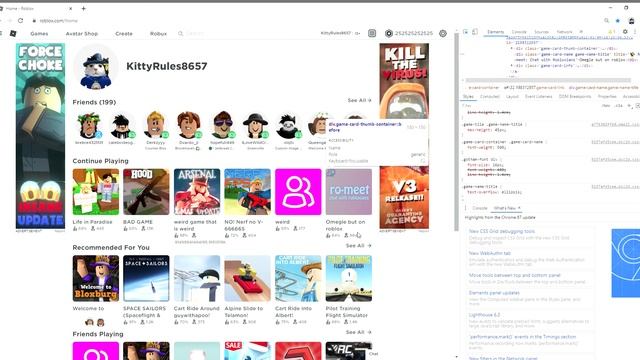Open a new browser tab with plus icon
The image size is (640, 360).
pos(84,8)
